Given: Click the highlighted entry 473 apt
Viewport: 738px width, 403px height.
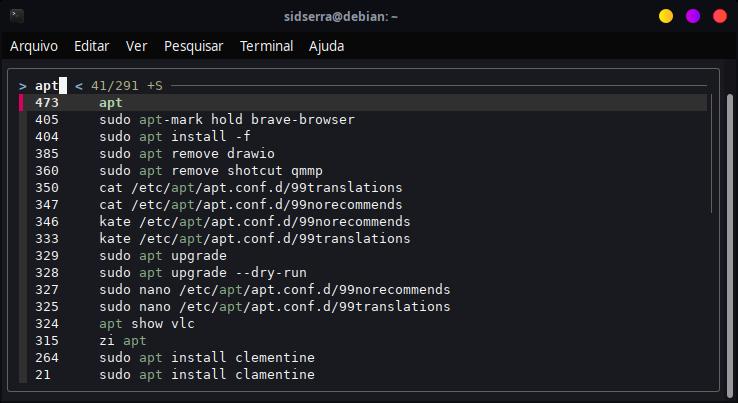Looking at the screenshot, I should tap(111, 103).
